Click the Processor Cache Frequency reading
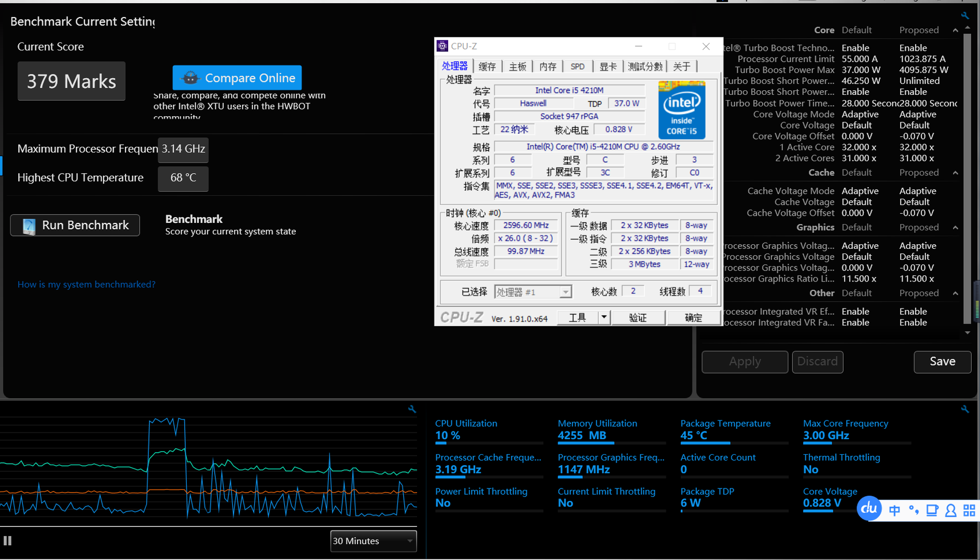 [x=458, y=470]
